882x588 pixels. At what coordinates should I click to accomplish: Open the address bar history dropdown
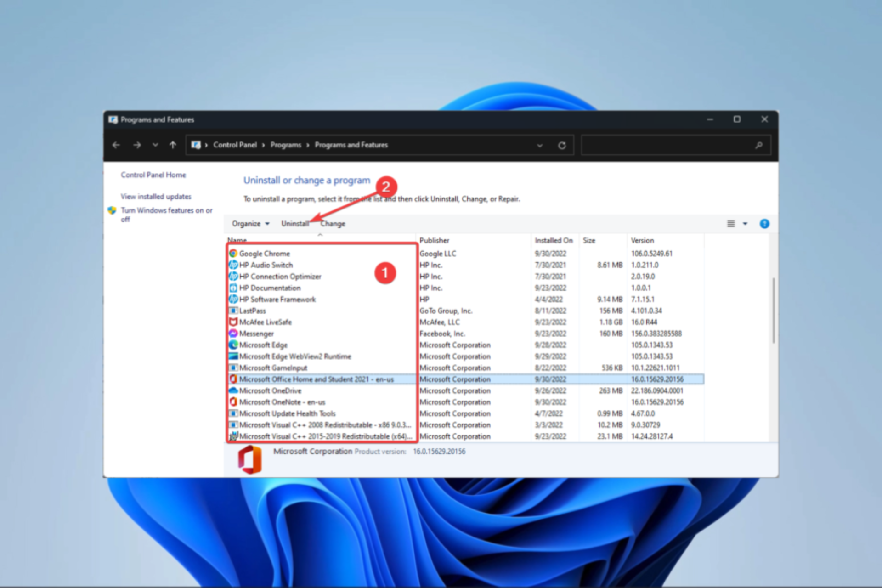click(539, 145)
